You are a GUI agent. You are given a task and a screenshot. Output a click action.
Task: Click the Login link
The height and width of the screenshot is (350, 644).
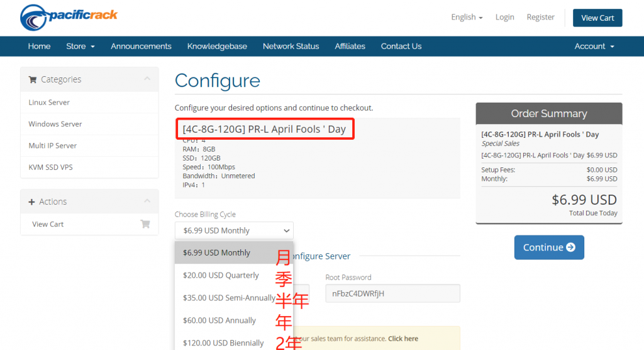(504, 17)
